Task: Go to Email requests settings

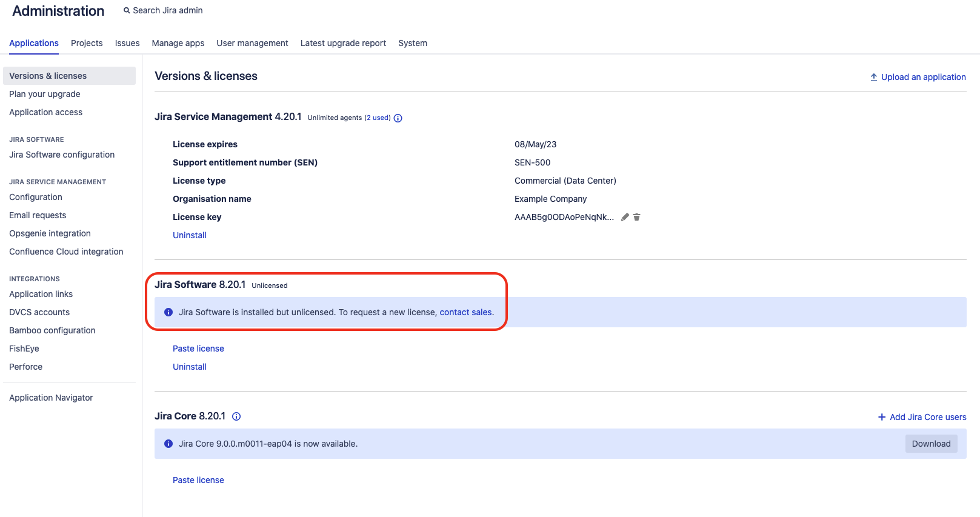Action: tap(38, 215)
